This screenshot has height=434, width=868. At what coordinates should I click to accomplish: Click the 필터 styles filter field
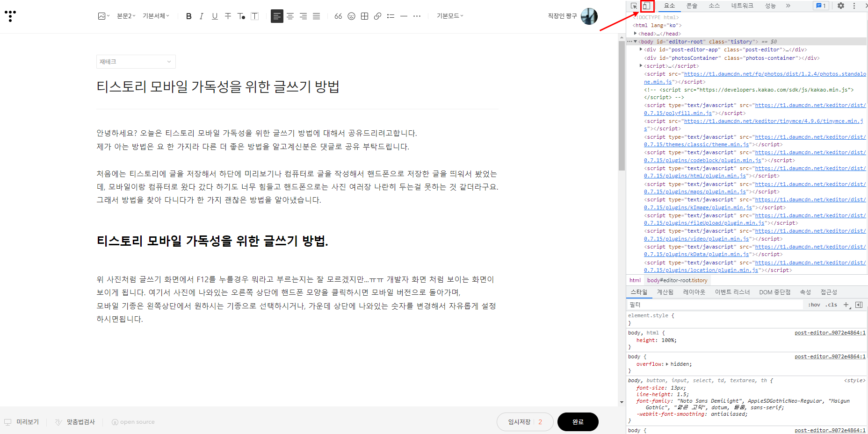click(716, 305)
